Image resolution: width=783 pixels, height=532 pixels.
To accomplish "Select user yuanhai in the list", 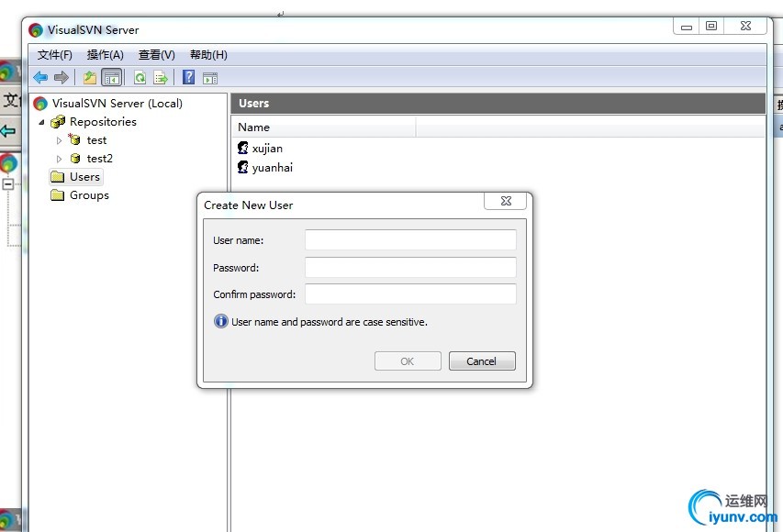I will coord(272,167).
